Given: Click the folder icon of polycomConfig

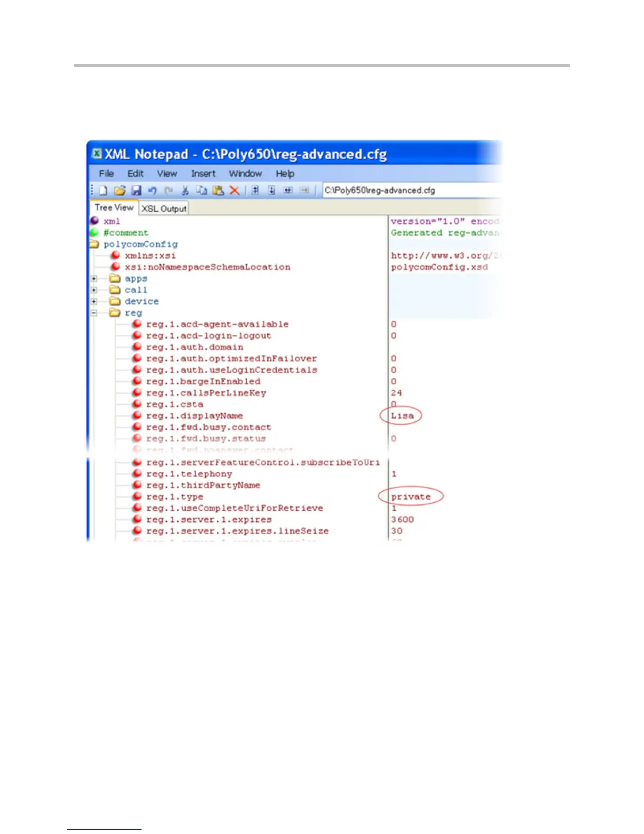Looking at the screenshot, I should click(x=94, y=244).
